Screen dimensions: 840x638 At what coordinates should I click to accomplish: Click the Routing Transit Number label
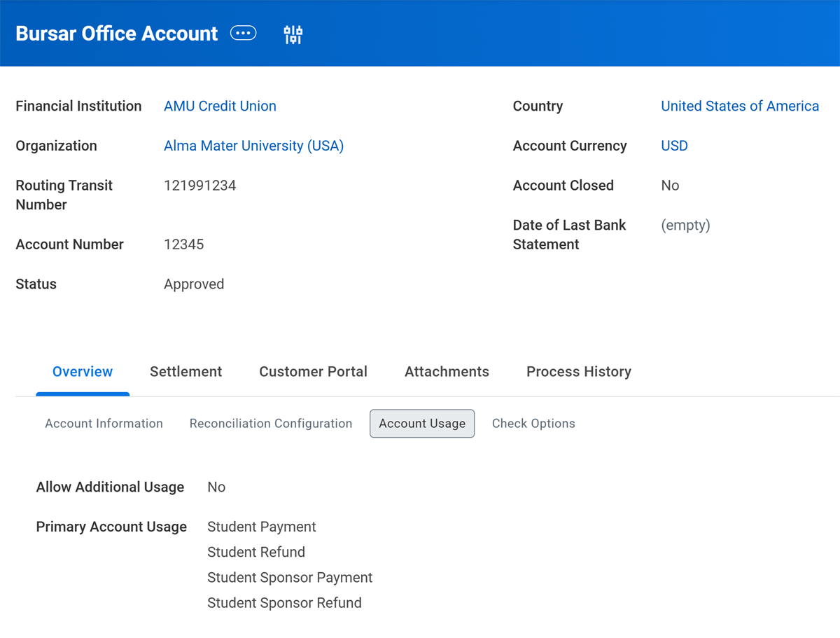coord(64,195)
